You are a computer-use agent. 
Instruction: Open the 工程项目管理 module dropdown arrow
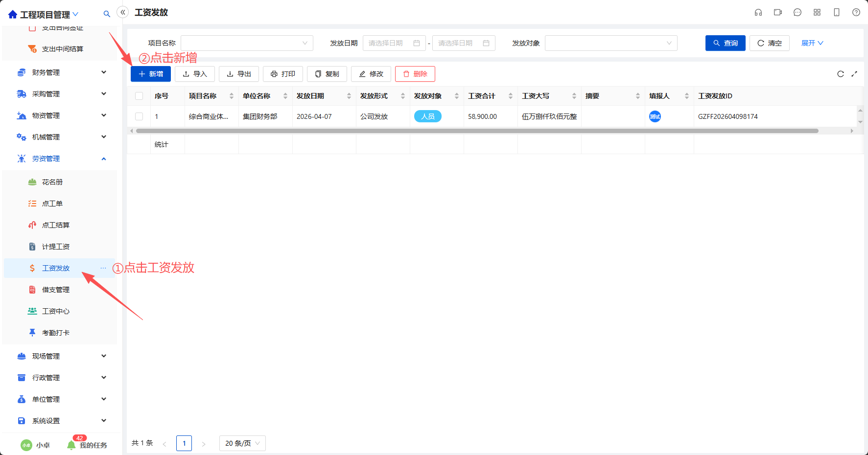(75, 14)
